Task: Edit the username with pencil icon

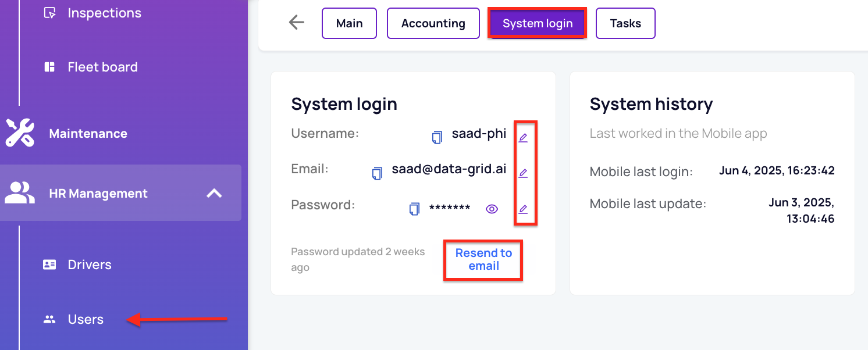Action: (x=523, y=138)
